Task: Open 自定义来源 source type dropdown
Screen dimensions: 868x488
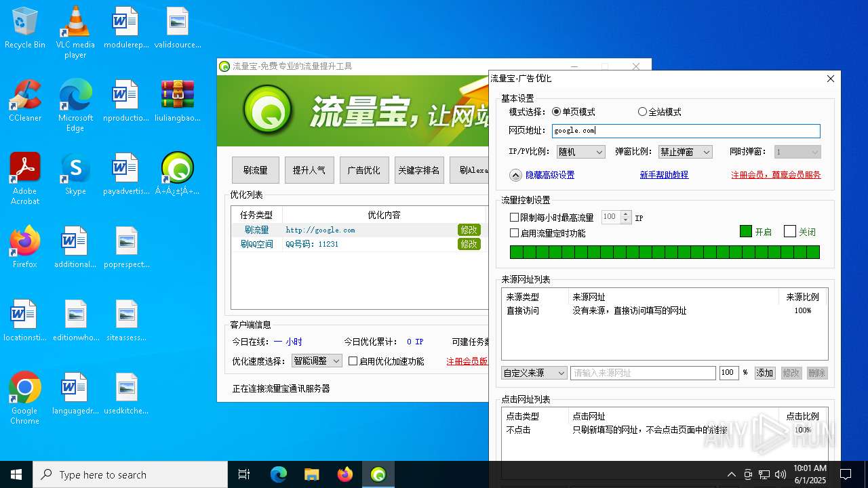Action: [534, 373]
